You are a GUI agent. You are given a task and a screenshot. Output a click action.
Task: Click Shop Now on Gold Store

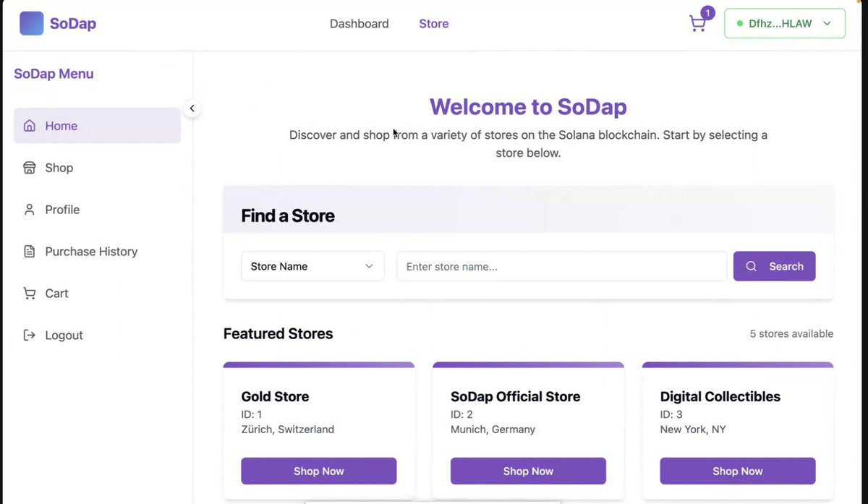(318, 471)
